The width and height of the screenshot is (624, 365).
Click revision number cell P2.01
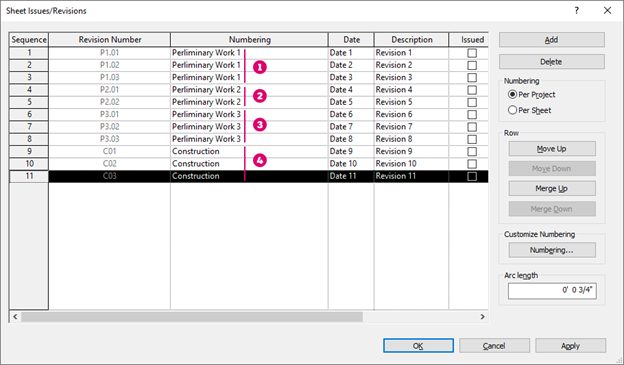[110, 90]
